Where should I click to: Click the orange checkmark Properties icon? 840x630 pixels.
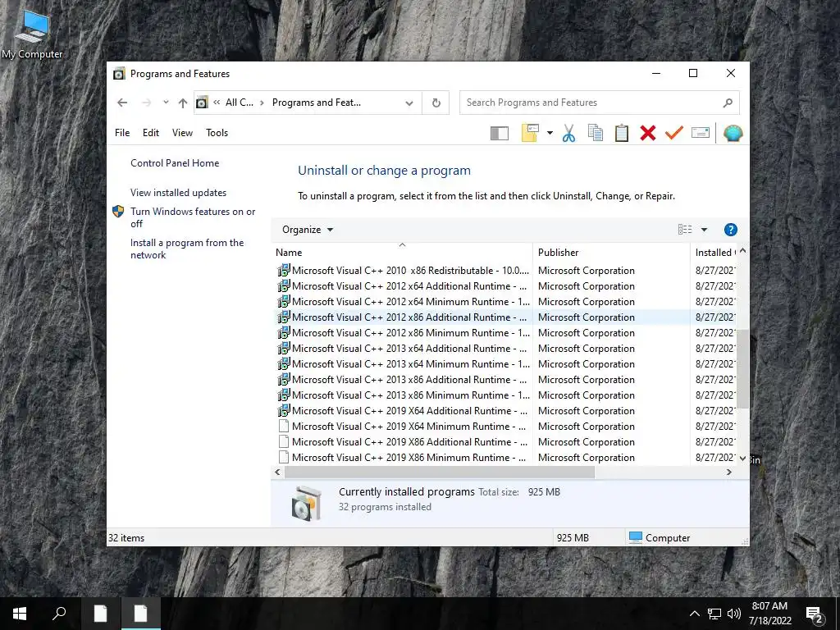674,133
